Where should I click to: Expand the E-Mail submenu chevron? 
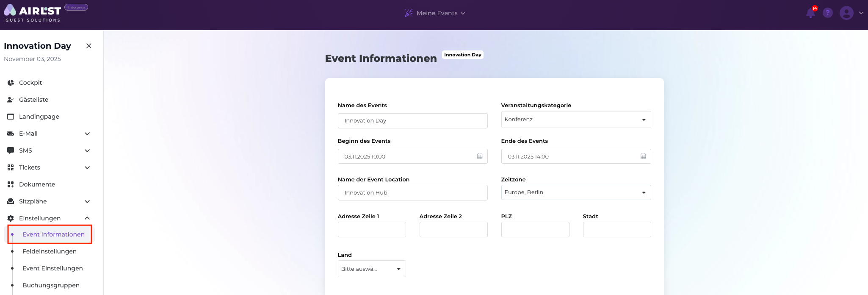pyautogui.click(x=87, y=134)
